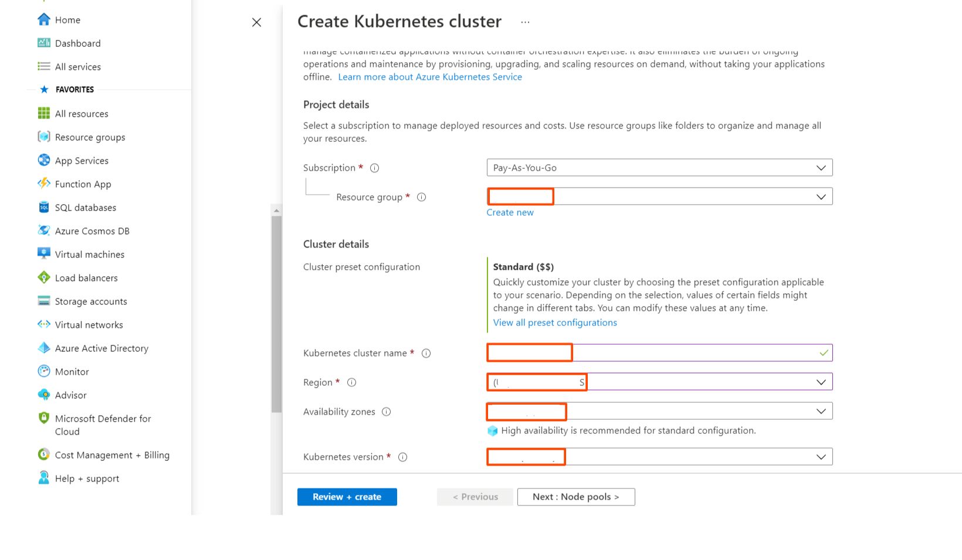Open All services menu item
The width and height of the screenshot is (962, 560).
78,67
